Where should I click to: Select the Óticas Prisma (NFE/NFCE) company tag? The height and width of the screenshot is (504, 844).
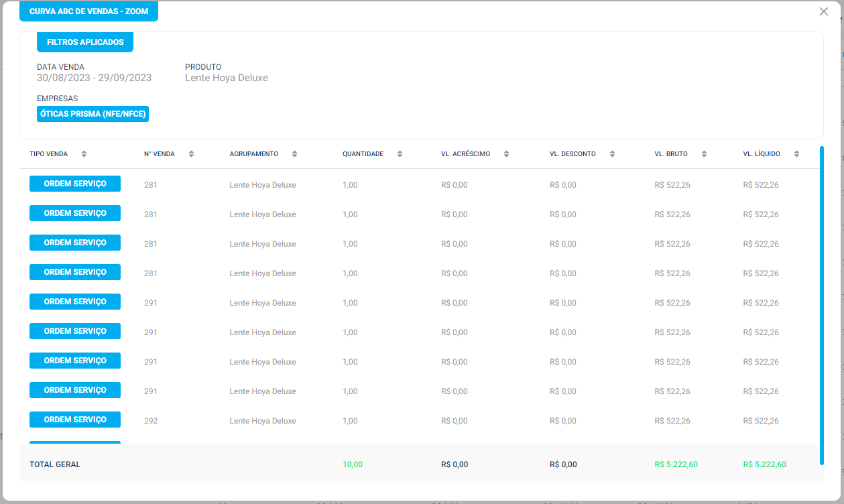click(x=93, y=114)
